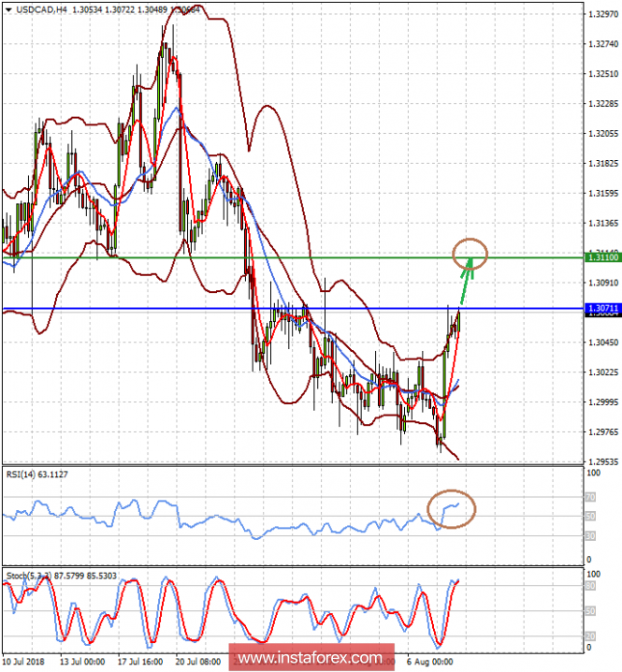Click the 1.32970 value on price scale
622x672 pixels.
(x=600, y=14)
